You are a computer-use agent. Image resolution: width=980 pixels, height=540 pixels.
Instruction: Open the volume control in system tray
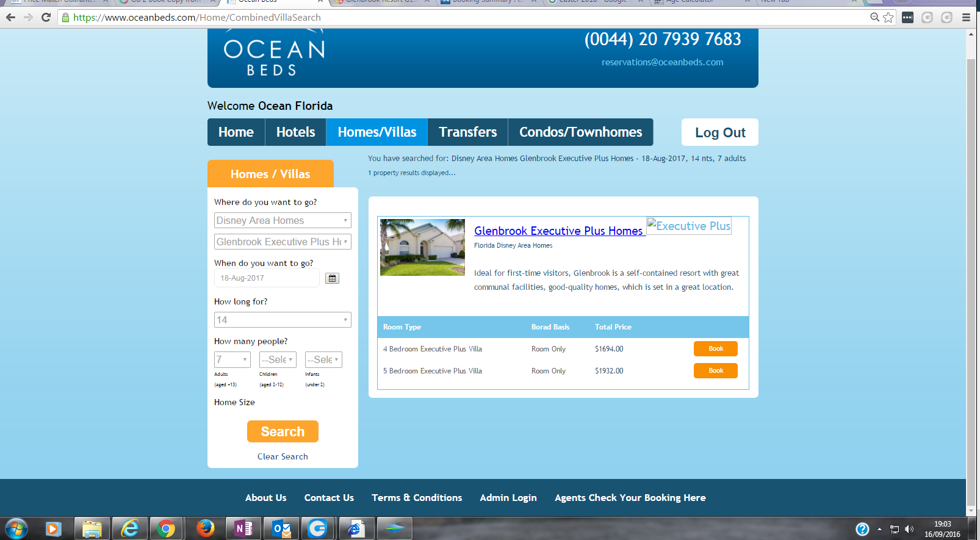pyautogui.click(x=909, y=529)
